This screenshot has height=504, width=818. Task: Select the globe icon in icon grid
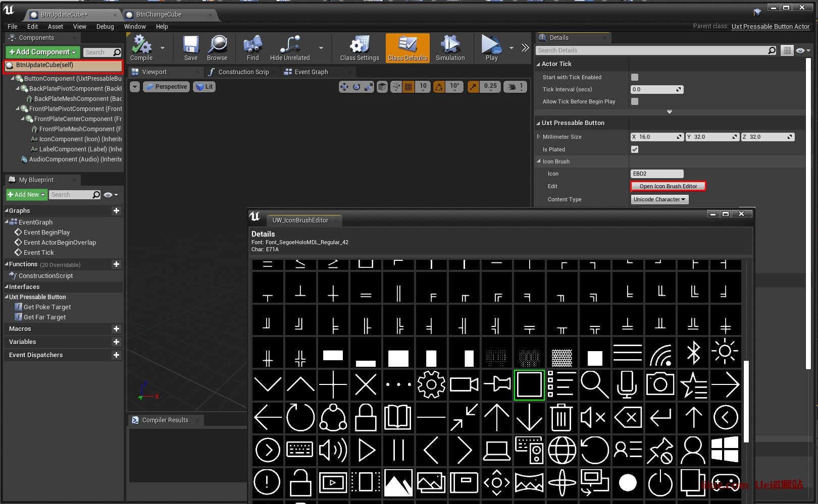[561, 450]
